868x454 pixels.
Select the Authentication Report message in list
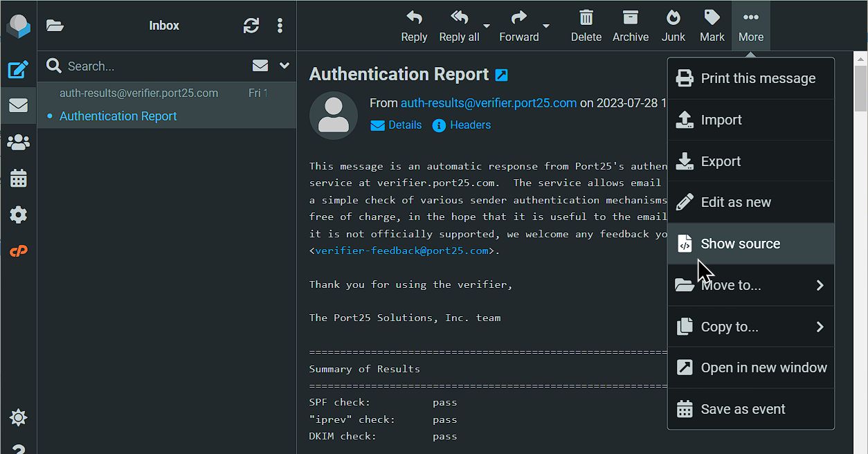167,105
